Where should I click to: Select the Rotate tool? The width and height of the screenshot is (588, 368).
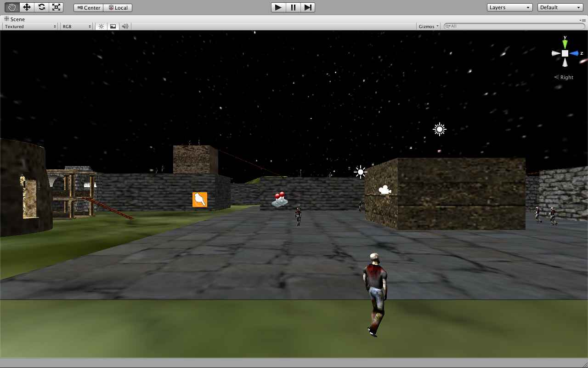[x=41, y=7]
